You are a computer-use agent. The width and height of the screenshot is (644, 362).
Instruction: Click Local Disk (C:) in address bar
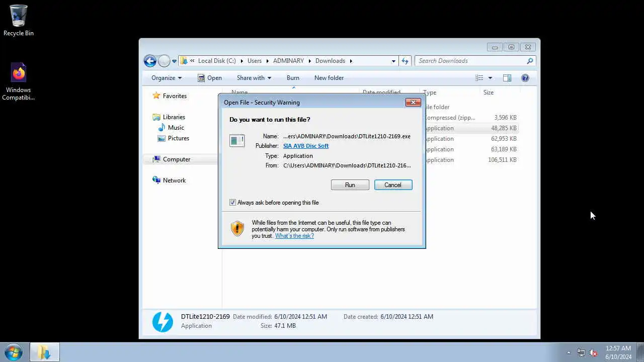(x=217, y=61)
